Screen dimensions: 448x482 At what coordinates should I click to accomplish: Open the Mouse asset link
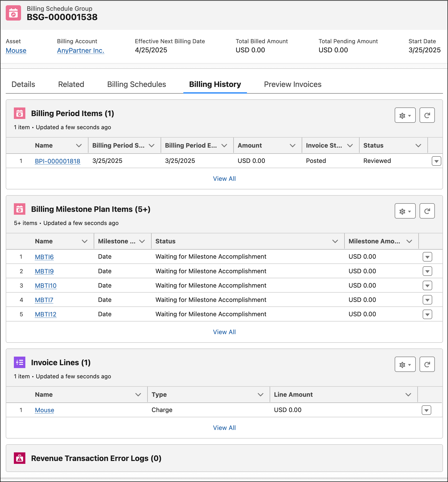(16, 50)
